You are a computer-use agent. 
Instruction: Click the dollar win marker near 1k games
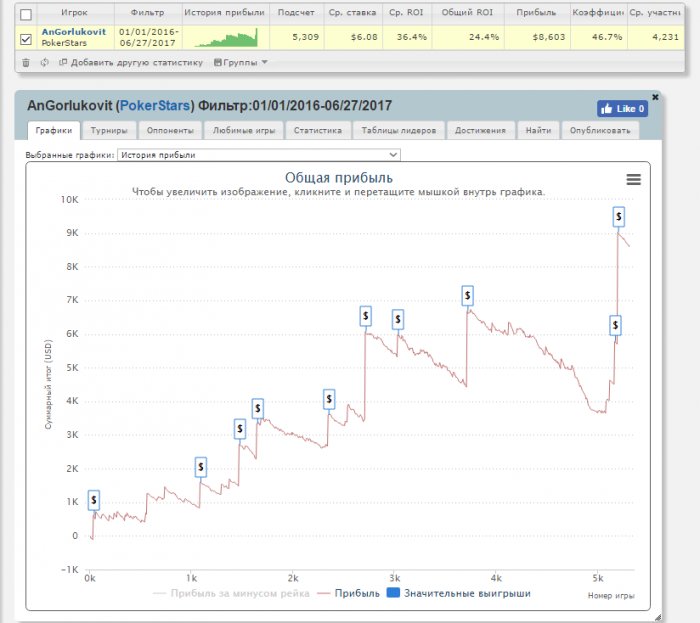[x=201, y=467]
